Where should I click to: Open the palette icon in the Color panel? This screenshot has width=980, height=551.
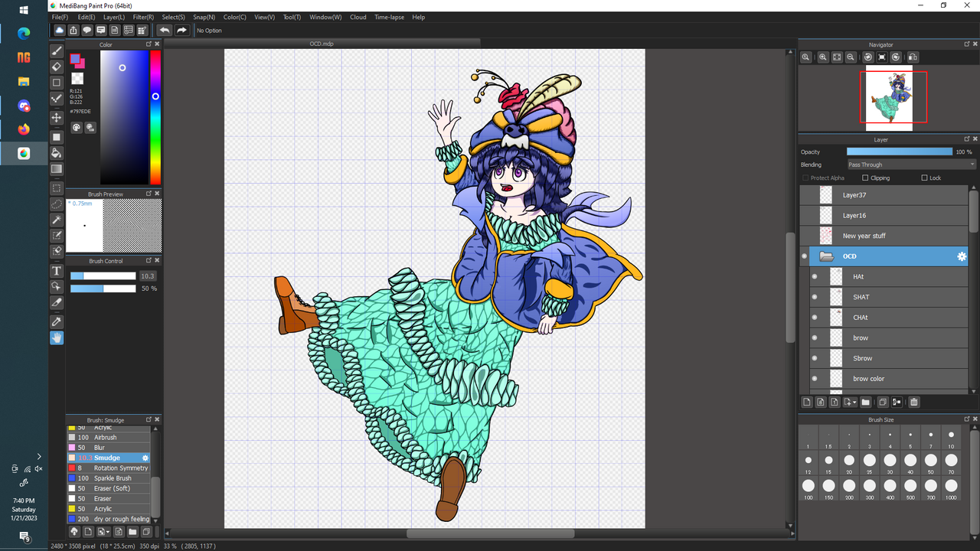77,128
